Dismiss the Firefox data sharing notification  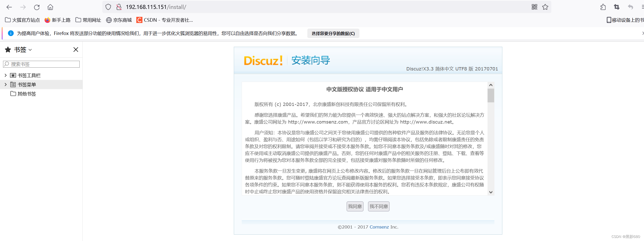pos(642,33)
